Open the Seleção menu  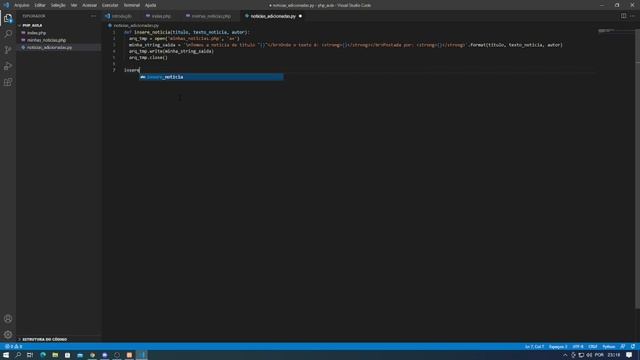58,5
